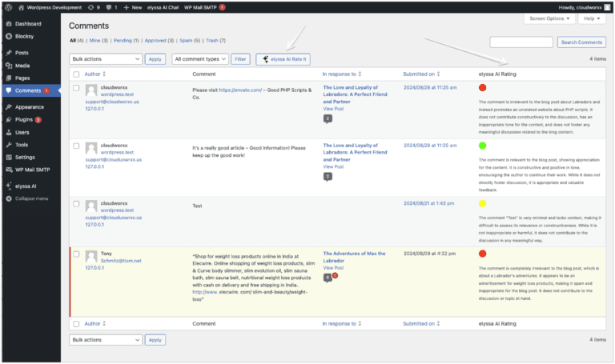Image resolution: width=615 pixels, height=364 pixels.
Task: Click comment count bubble on Tony's comment
Action: tap(328, 278)
